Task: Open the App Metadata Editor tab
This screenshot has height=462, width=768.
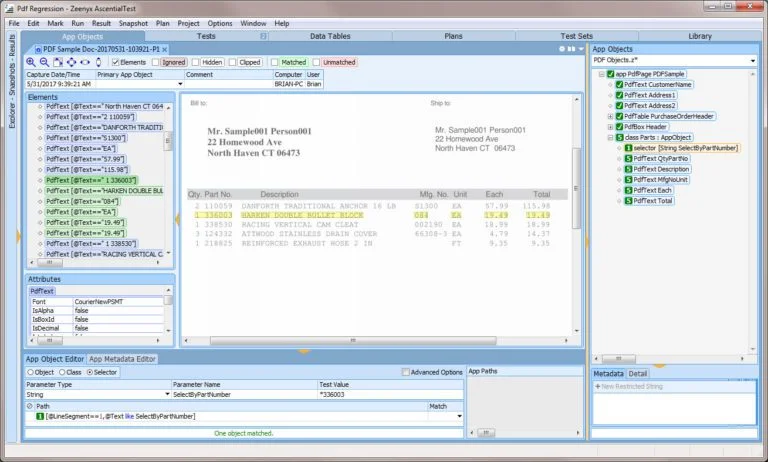Action: pyautogui.click(x=122, y=359)
